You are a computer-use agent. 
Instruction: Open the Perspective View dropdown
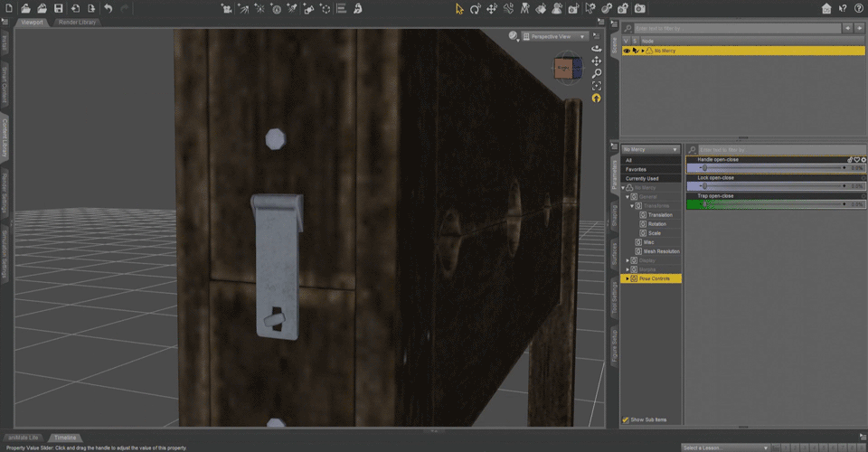[x=553, y=36]
